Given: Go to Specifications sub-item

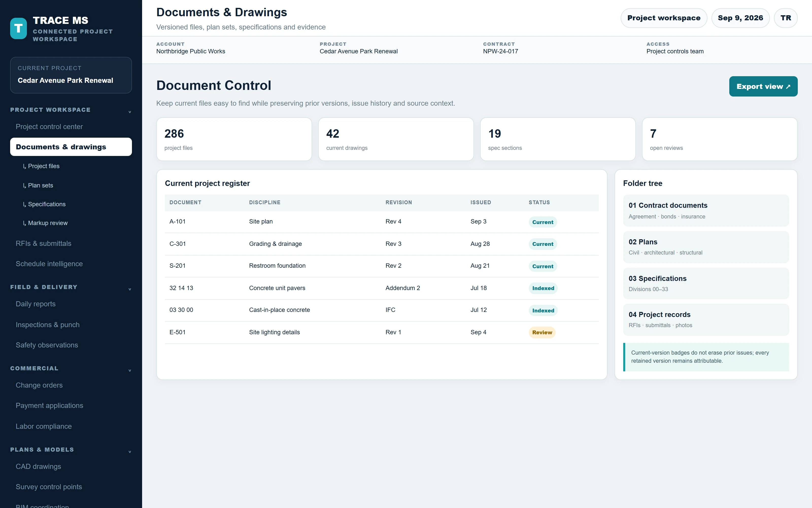Looking at the screenshot, I should pos(74,204).
